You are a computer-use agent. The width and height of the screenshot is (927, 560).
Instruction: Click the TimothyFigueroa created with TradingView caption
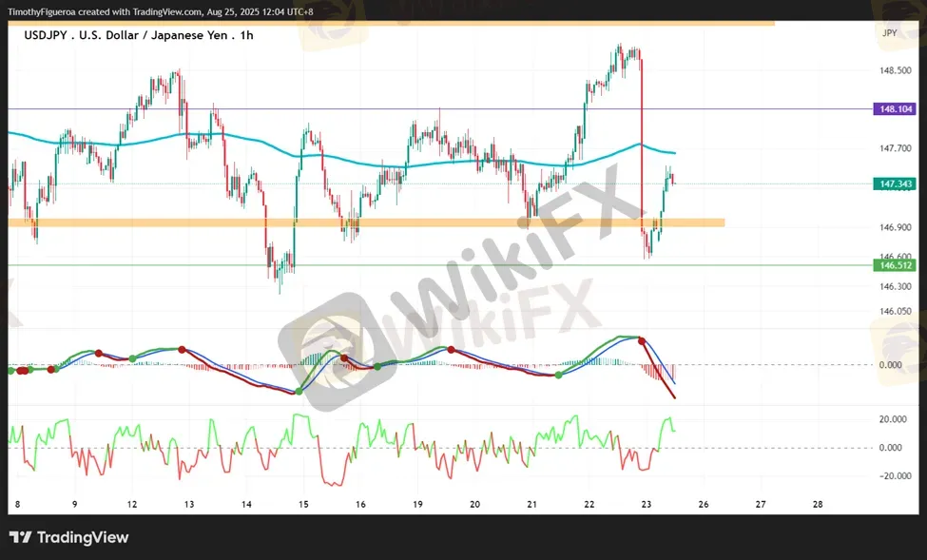(161, 11)
